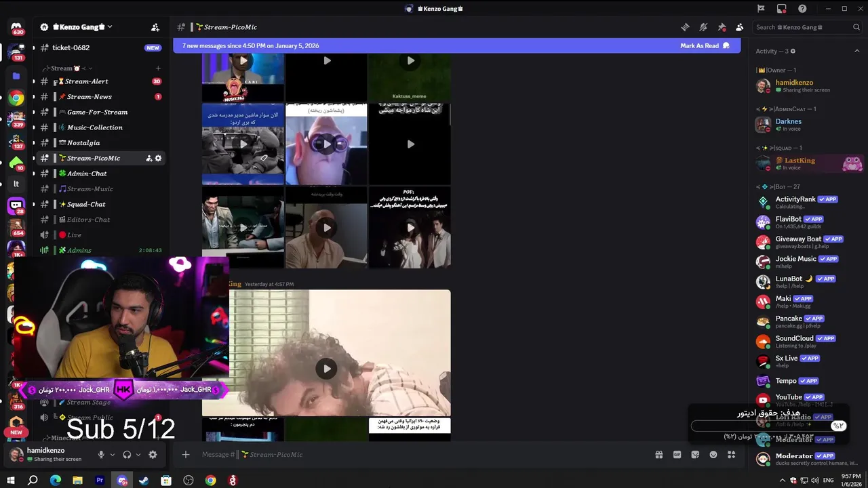Click the edit channel gear on Stream-PicoMic
This screenshot has height=488, width=868.
coord(158,158)
